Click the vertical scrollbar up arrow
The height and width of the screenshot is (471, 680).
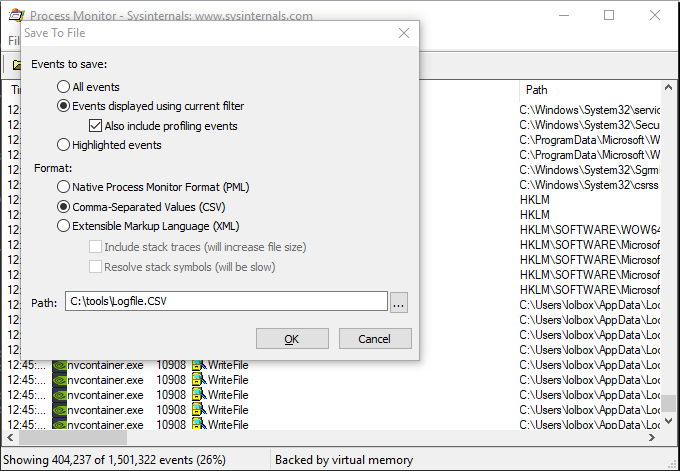pos(668,88)
